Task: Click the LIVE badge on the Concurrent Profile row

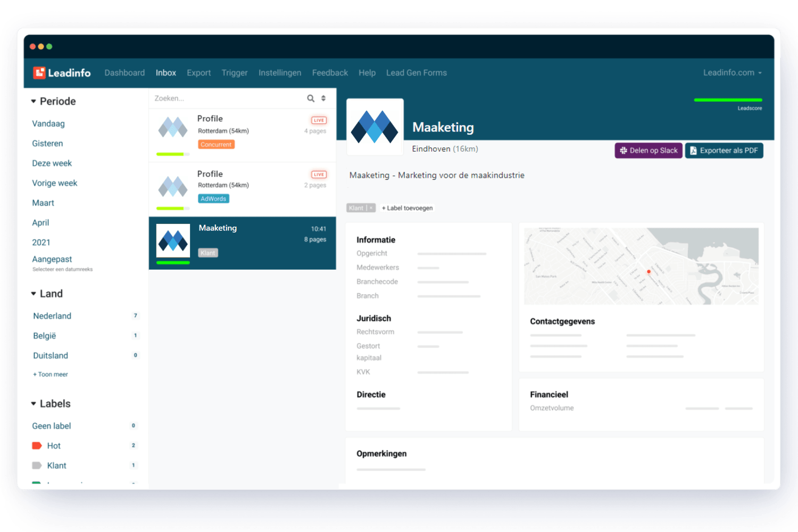Action: pyautogui.click(x=319, y=120)
